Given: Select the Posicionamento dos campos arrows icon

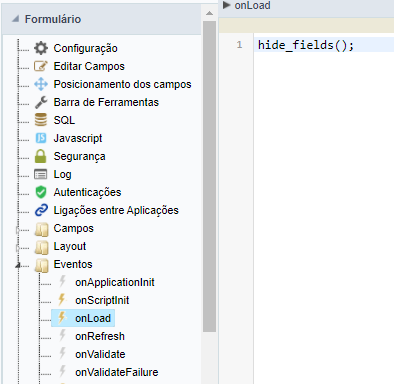Looking at the screenshot, I should [x=41, y=84].
